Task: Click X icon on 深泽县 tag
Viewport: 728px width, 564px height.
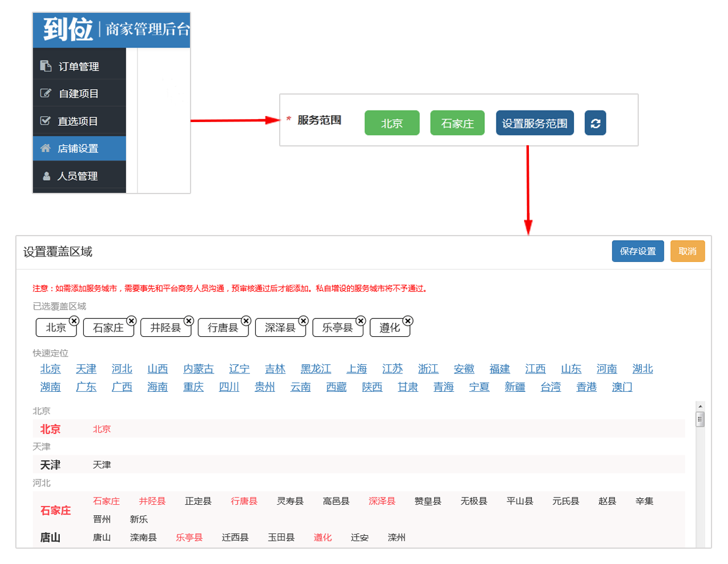Action: [x=303, y=320]
